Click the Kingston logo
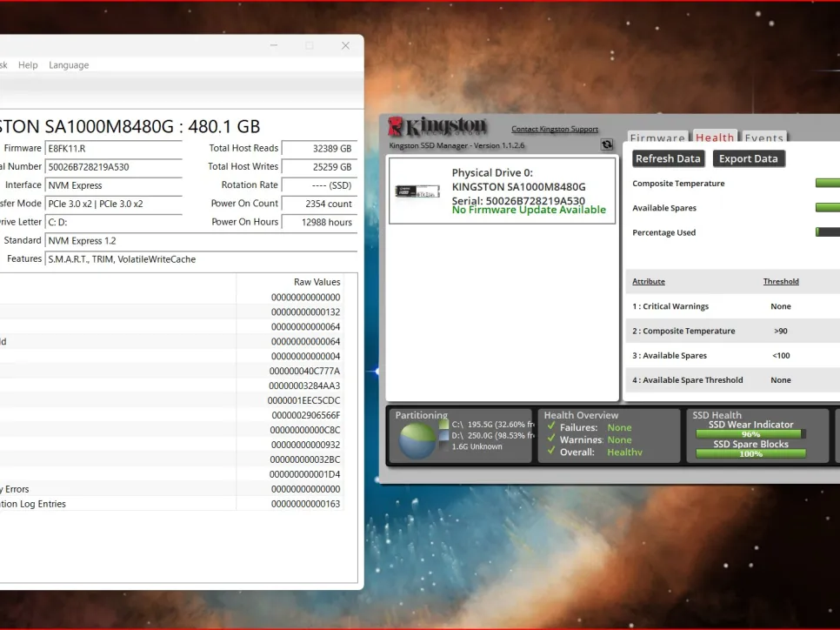 (x=437, y=126)
